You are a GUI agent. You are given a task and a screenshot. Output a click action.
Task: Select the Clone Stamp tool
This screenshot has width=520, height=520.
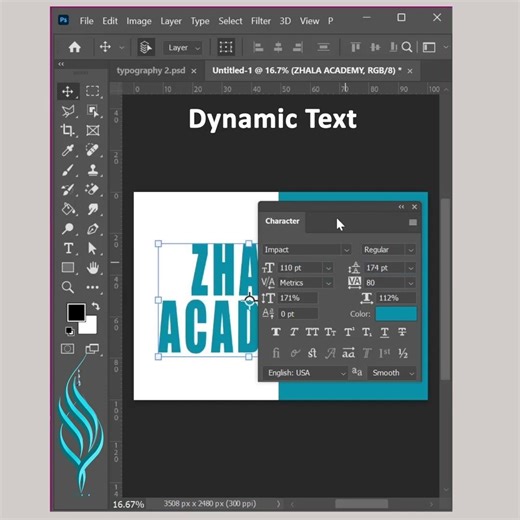click(x=93, y=170)
